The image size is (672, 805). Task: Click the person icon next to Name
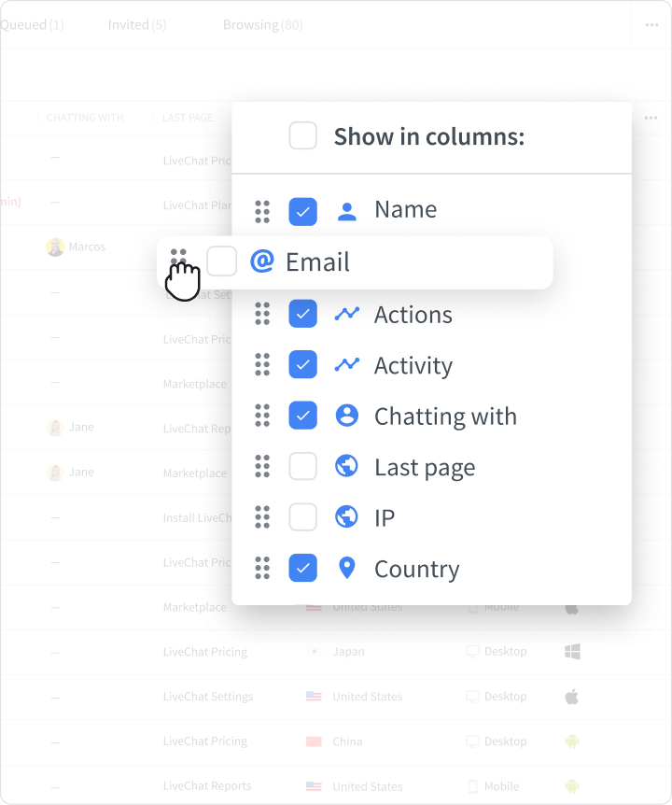pos(346,209)
